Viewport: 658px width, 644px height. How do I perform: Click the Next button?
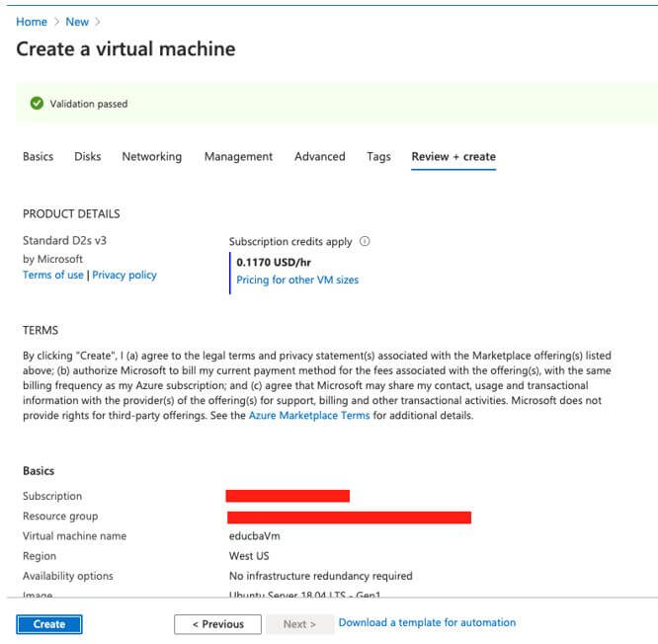pyautogui.click(x=299, y=624)
